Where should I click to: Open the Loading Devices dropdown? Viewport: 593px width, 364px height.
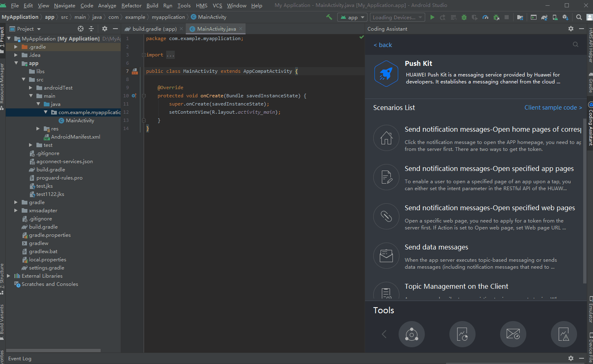pos(397,17)
